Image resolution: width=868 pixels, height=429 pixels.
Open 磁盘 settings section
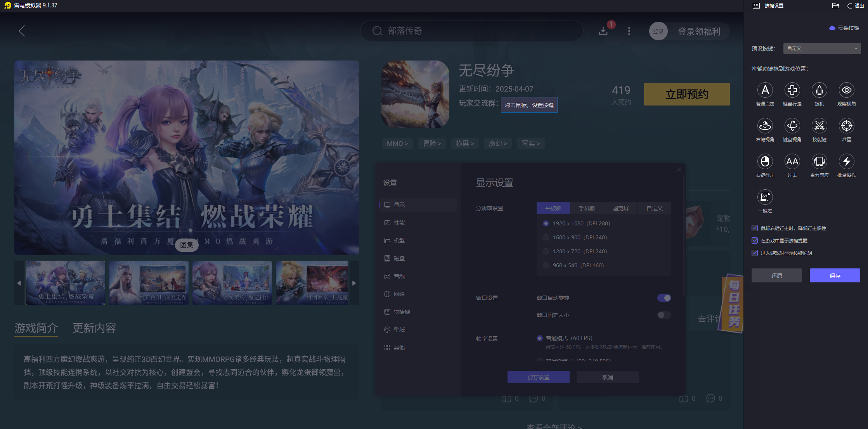pyautogui.click(x=418, y=258)
